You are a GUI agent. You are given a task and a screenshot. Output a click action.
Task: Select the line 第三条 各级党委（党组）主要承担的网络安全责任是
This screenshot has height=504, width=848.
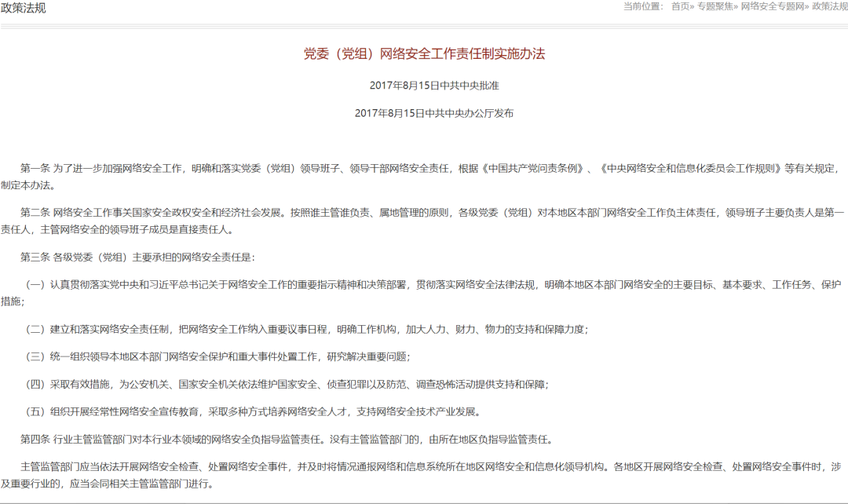coord(137,257)
